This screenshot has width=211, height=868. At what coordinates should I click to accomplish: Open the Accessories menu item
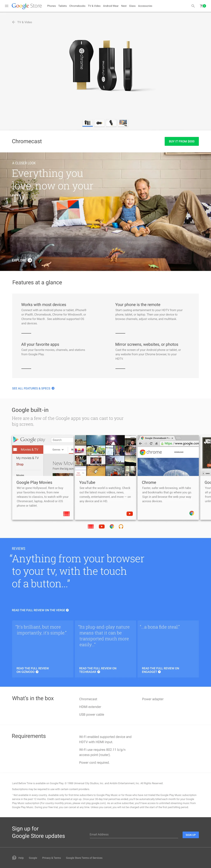[x=145, y=6]
